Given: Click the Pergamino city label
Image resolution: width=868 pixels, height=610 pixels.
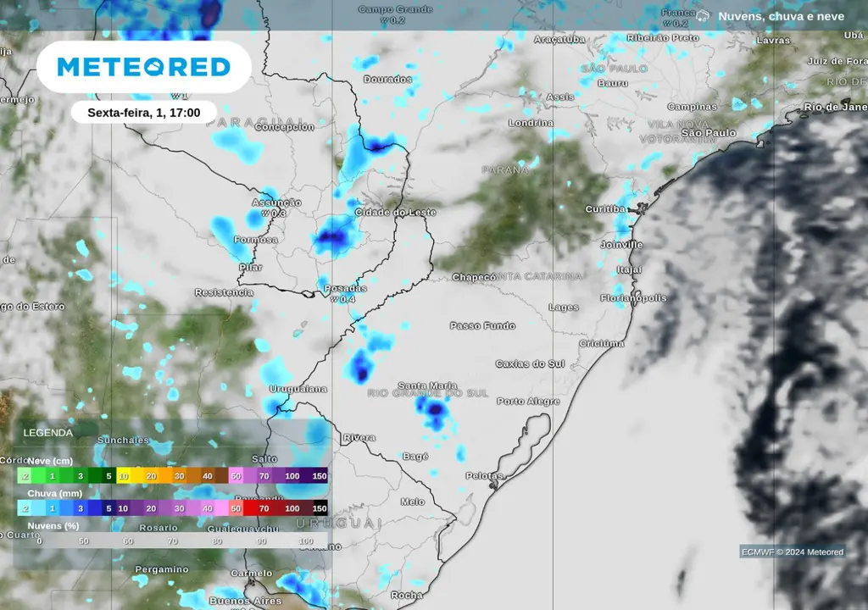Looking at the screenshot, I should (x=162, y=569).
